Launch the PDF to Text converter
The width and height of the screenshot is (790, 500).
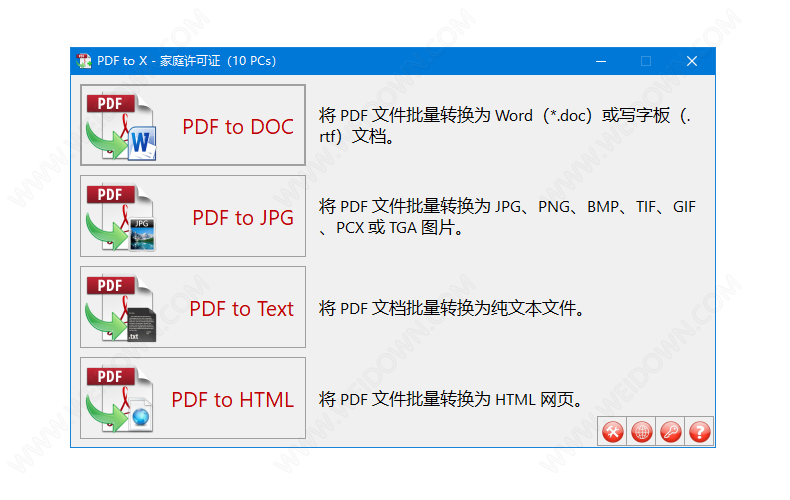click(x=193, y=307)
